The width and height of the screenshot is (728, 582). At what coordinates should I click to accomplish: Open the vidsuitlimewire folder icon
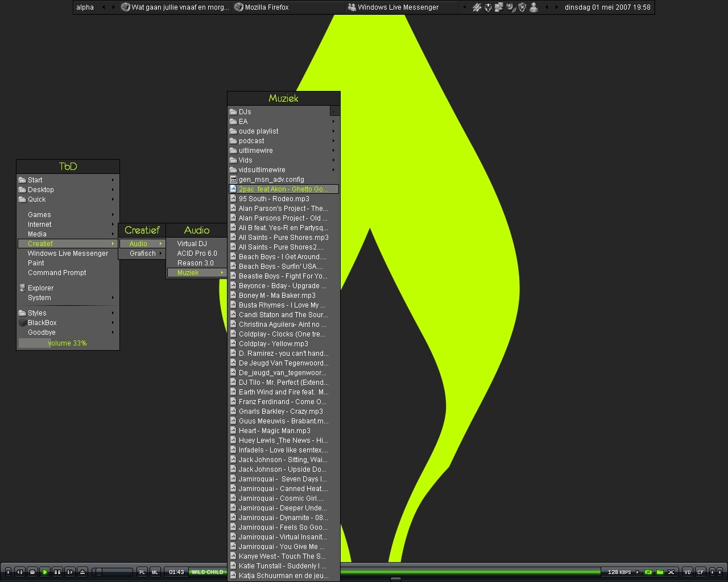click(233, 170)
